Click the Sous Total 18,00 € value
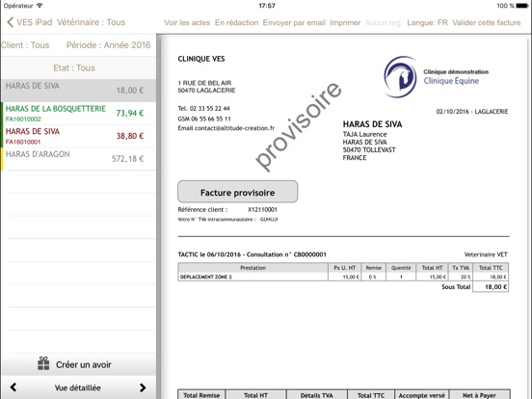532x399 pixels. pyautogui.click(x=495, y=287)
